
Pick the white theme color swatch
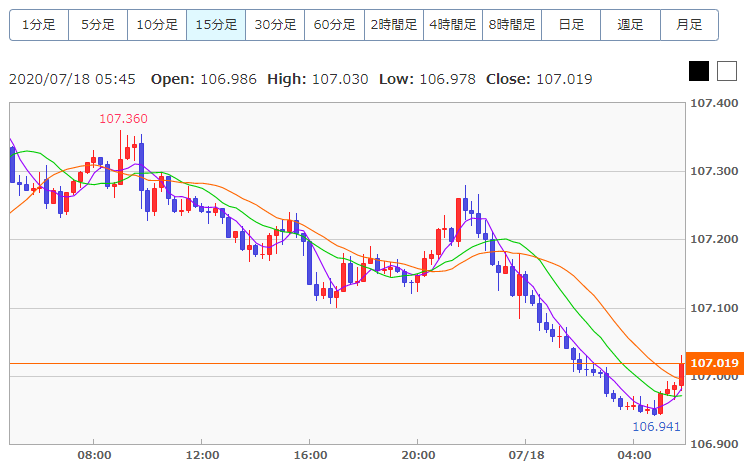pyautogui.click(x=727, y=71)
